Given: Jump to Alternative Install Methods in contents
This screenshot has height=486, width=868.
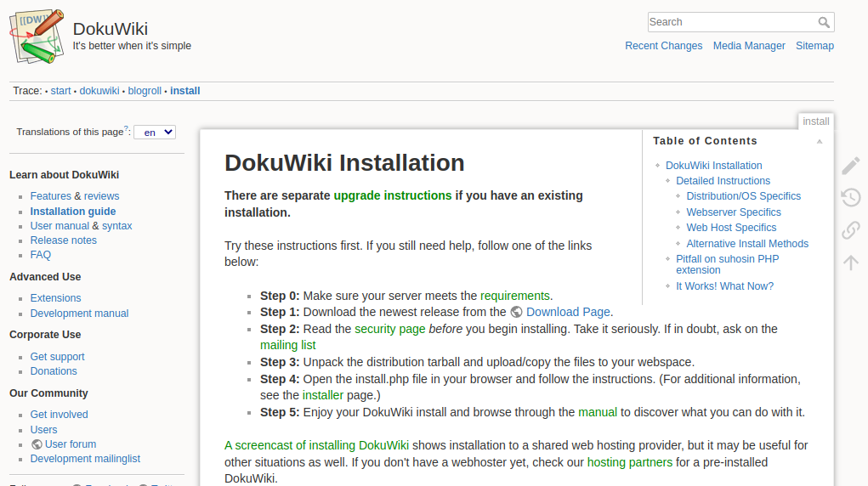Looking at the screenshot, I should [747, 244].
